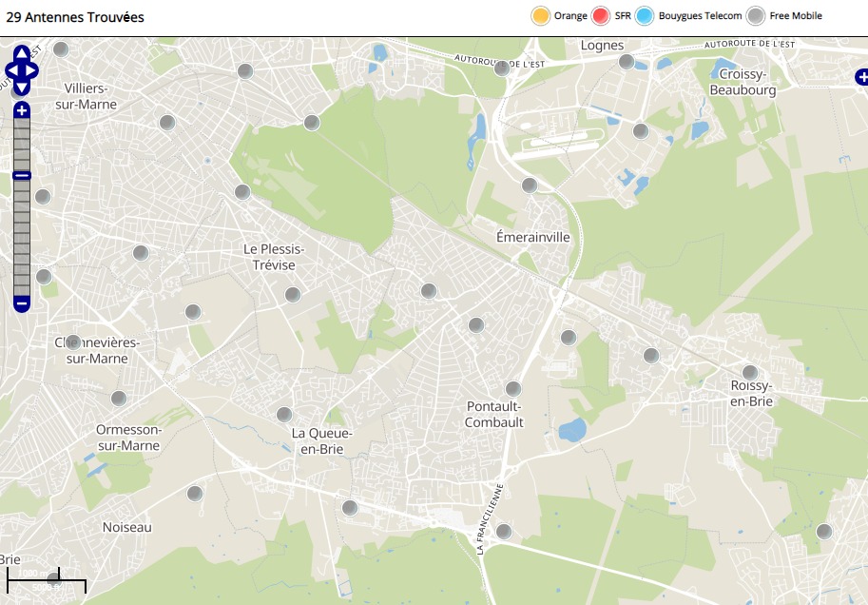868x605 pixels.
Task: Select the antenna marker above Pontault-Combault label
Action: point(513,388)
